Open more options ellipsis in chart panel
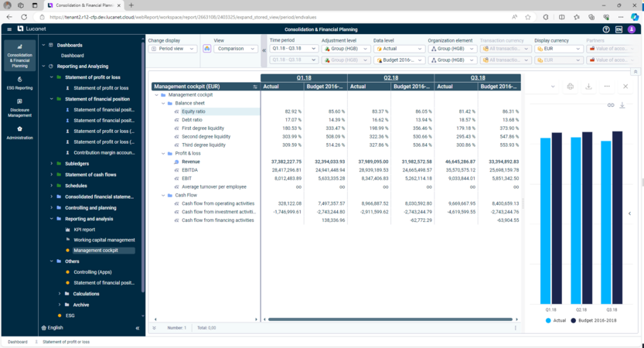This screenshot has height=348, width=644. click(607, 87)
